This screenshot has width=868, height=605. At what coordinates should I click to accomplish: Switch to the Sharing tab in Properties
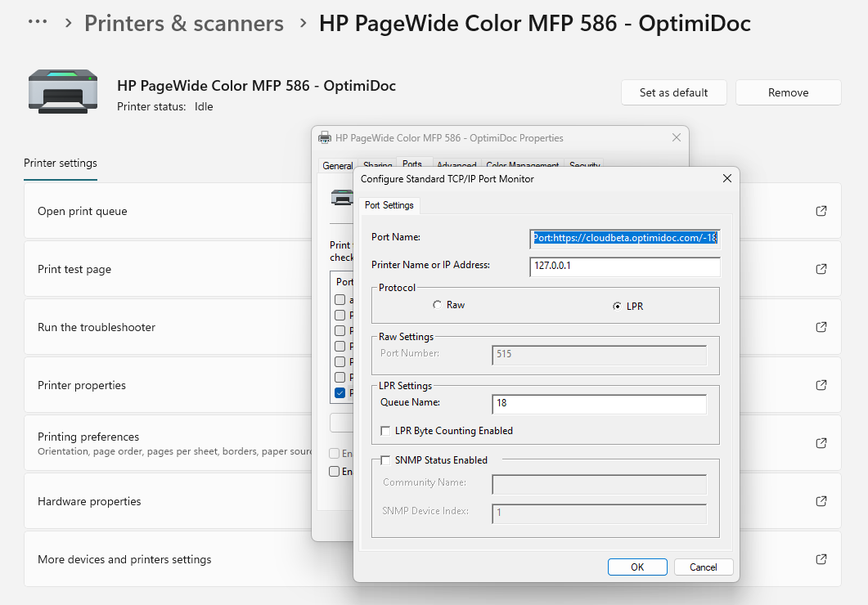(377, 165)
